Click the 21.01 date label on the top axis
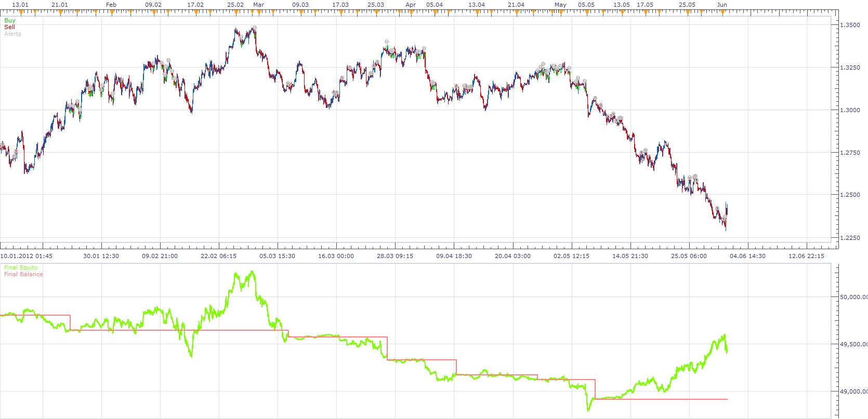Viewport: 868px width, 419px height. tap(60, 5)
